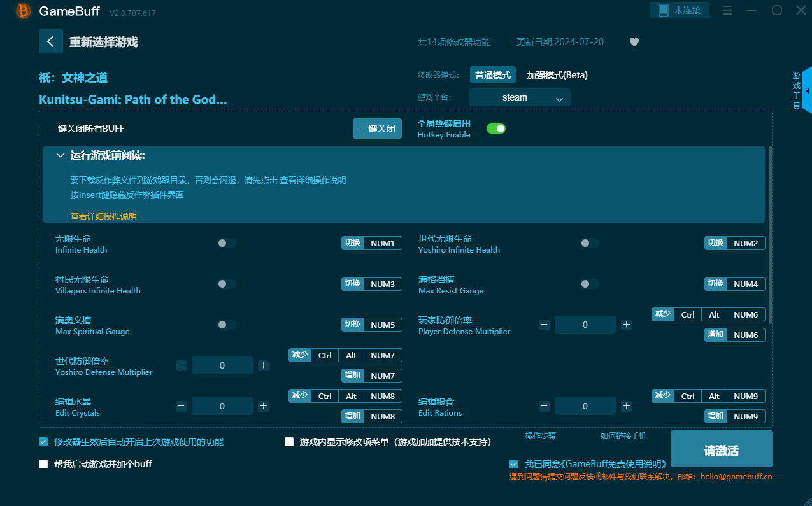The image size is (812, 506).
Task: Enable the Max Resist Gauge toggle
Action: tap(589, 284)
